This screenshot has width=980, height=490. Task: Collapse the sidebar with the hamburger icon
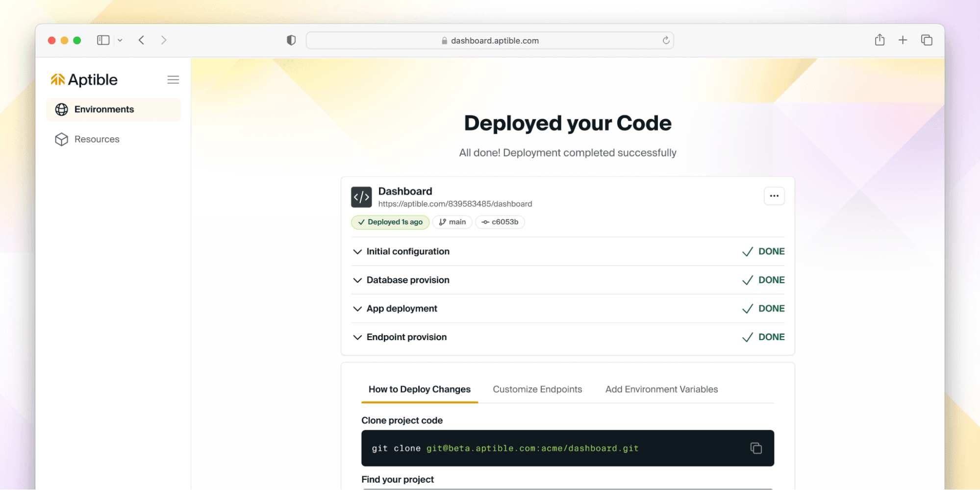coord(173,79)
